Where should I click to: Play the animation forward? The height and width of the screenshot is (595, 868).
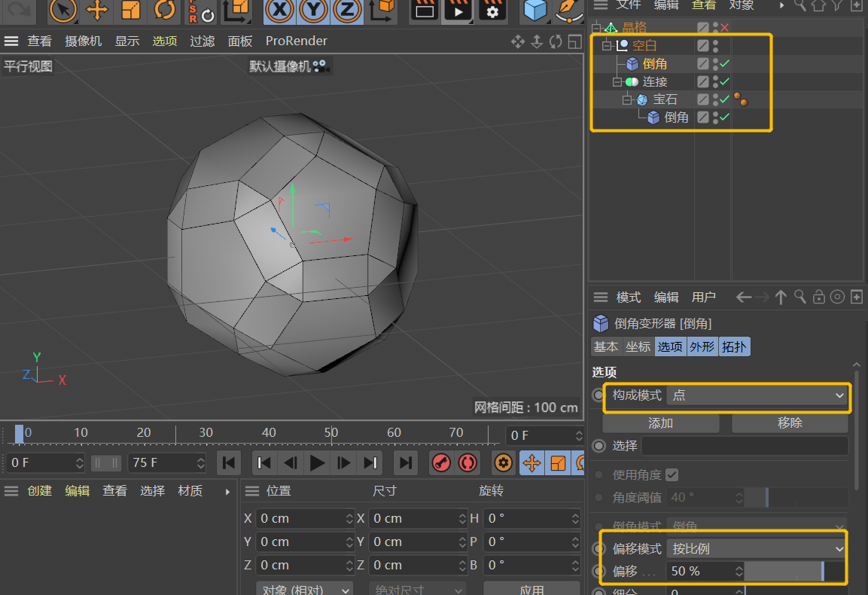[x=317, y=463]
